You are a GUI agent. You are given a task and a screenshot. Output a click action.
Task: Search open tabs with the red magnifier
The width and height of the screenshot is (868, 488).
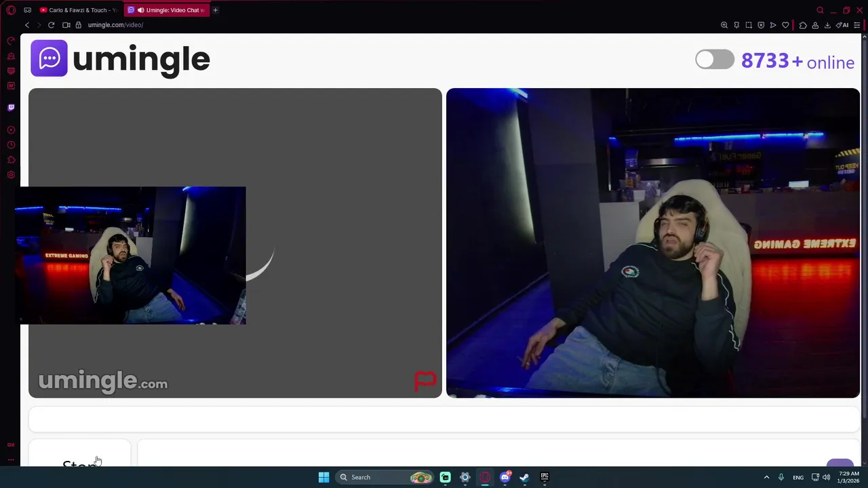tap(820, 10)
